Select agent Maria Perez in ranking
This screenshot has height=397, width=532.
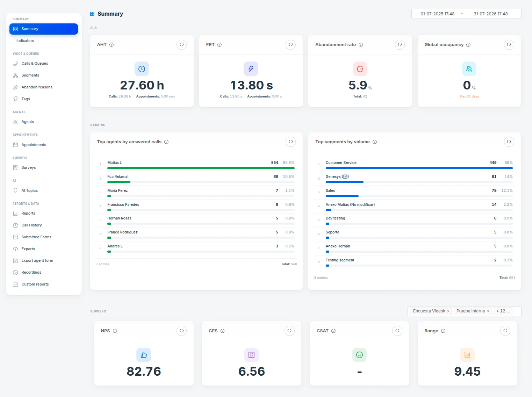tap(196, 193)
